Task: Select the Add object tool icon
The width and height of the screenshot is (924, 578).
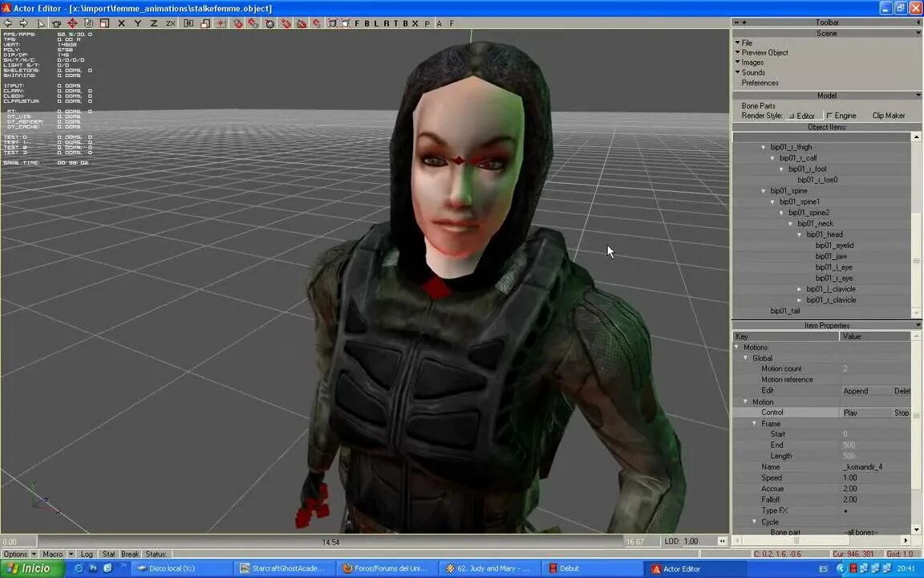Action: (57, 23)
